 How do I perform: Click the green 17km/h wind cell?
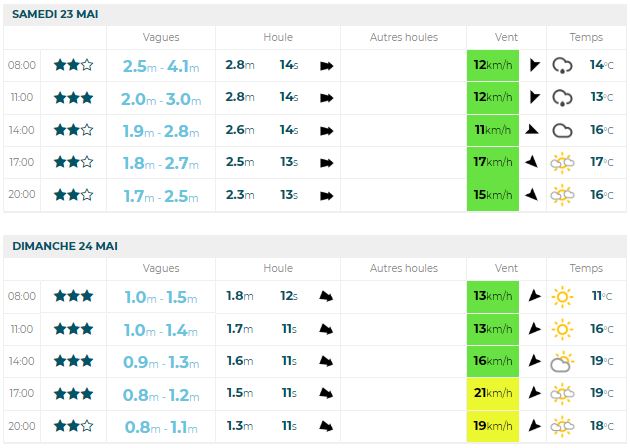pyautogui.click(x=493, y=162)
